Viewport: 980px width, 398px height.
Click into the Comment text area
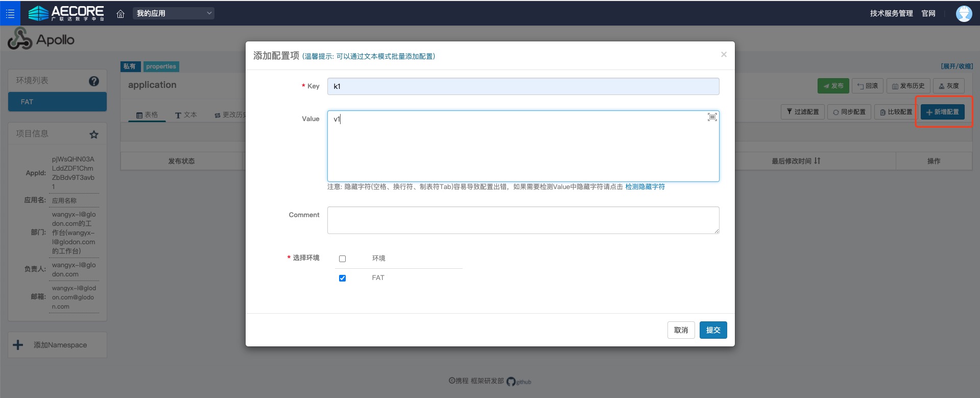tap(523, 220)
